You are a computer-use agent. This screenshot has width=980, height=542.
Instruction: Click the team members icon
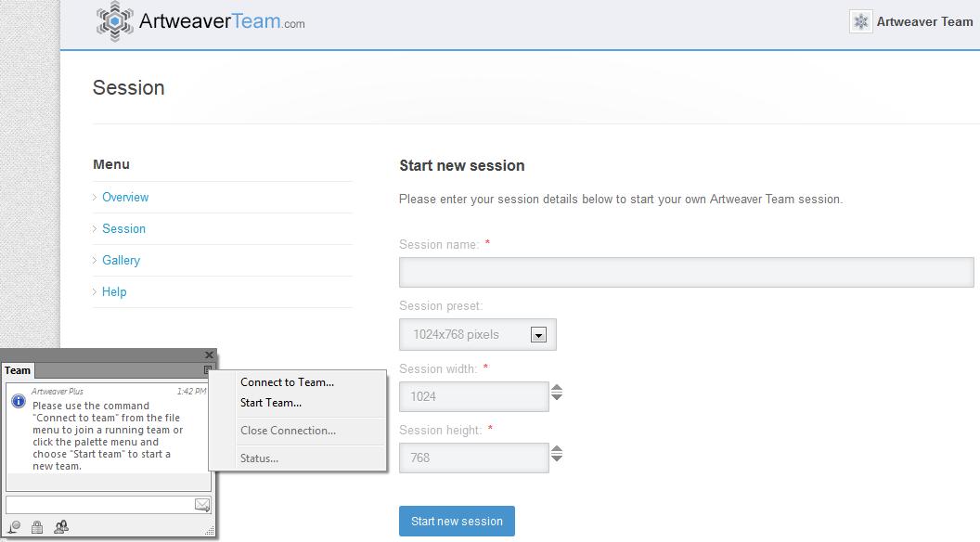(x=60, y=527)
